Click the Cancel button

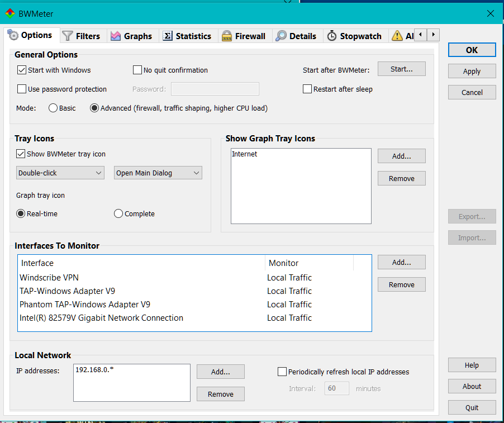coord(472,93)
